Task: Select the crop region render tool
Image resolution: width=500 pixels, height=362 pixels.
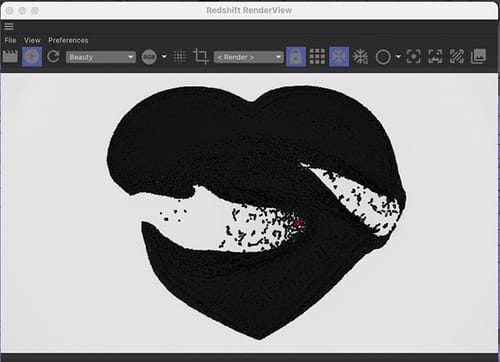Action: click(201, 56)
